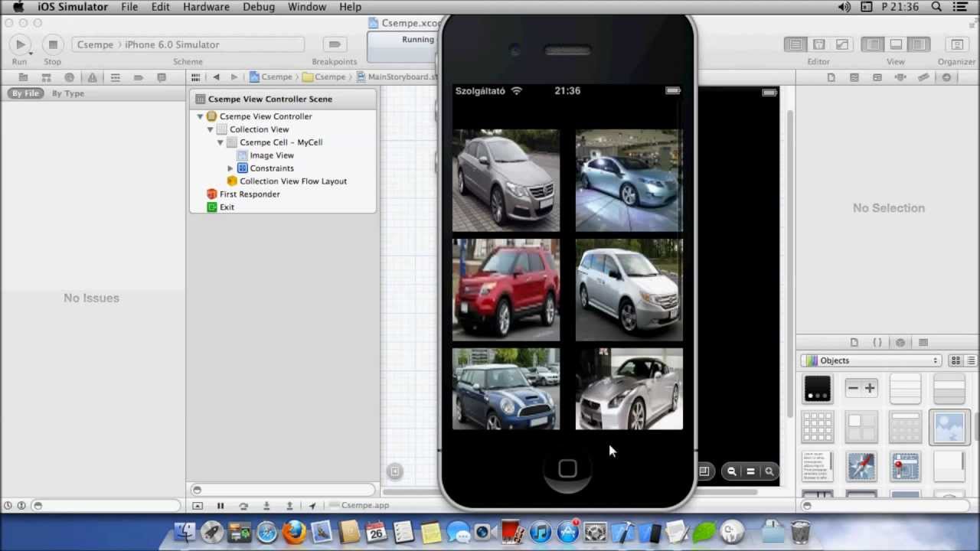Show the Debug navigator
The height and width of the screenshot is (551, 980).
coord(116,77)
